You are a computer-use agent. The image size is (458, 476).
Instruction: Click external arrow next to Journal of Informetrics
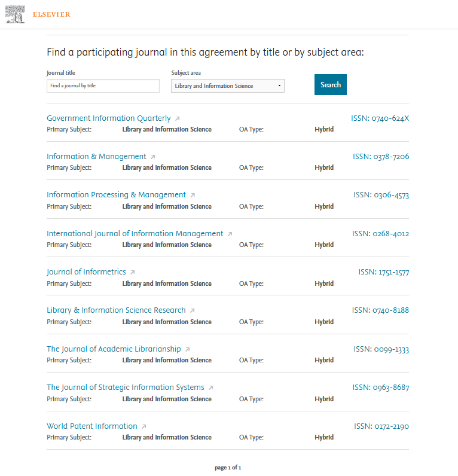tap(133, 273)
